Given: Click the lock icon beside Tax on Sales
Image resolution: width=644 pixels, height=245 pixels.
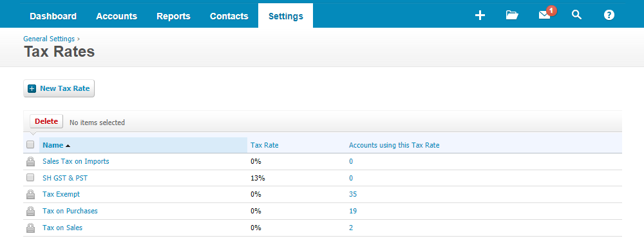Looking at the screenshot, I should click(30, 228).
